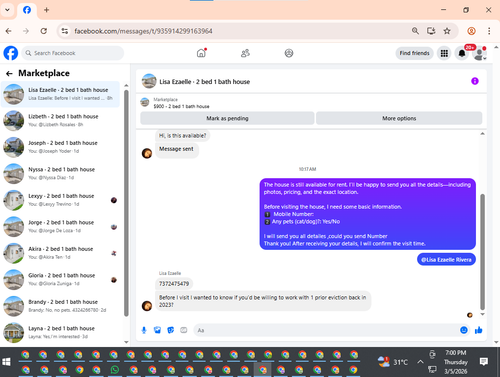Open Lisa Ezaelle conversation in list
This screenshot has height=377, width=500.
pos(60,94)
